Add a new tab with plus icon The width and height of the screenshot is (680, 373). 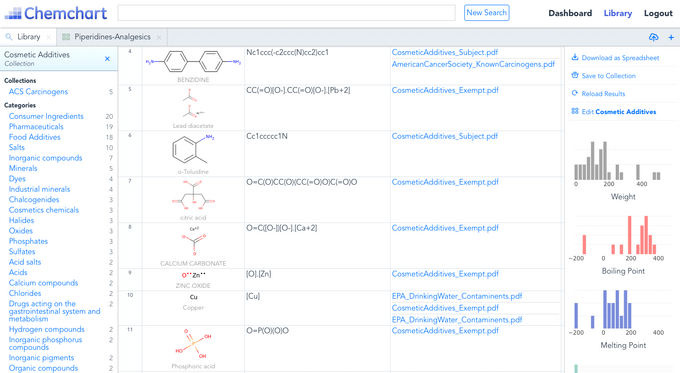point(671,37)
